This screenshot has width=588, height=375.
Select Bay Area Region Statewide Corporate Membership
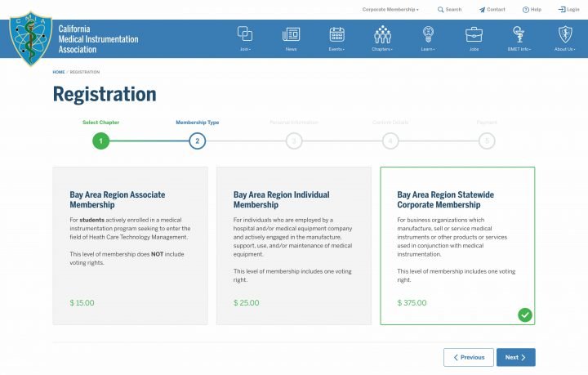457,246
